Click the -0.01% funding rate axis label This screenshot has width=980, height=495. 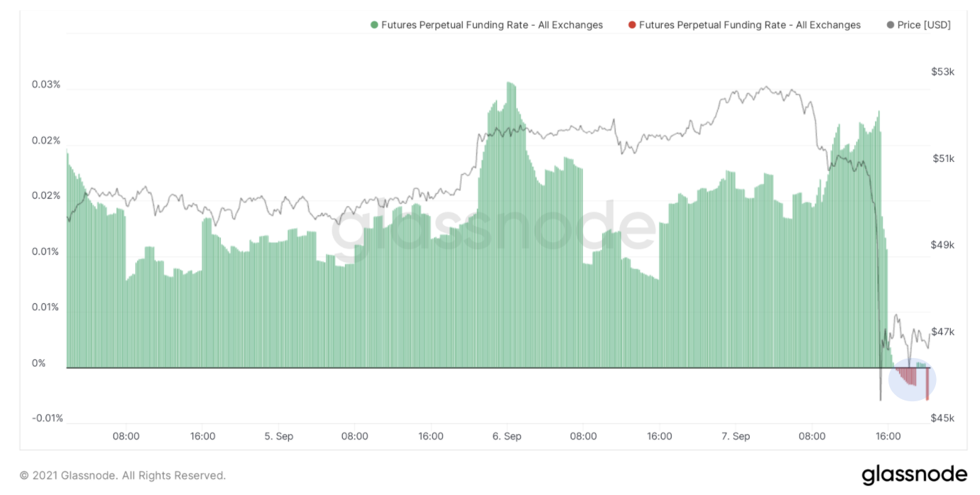pos(46,418)
